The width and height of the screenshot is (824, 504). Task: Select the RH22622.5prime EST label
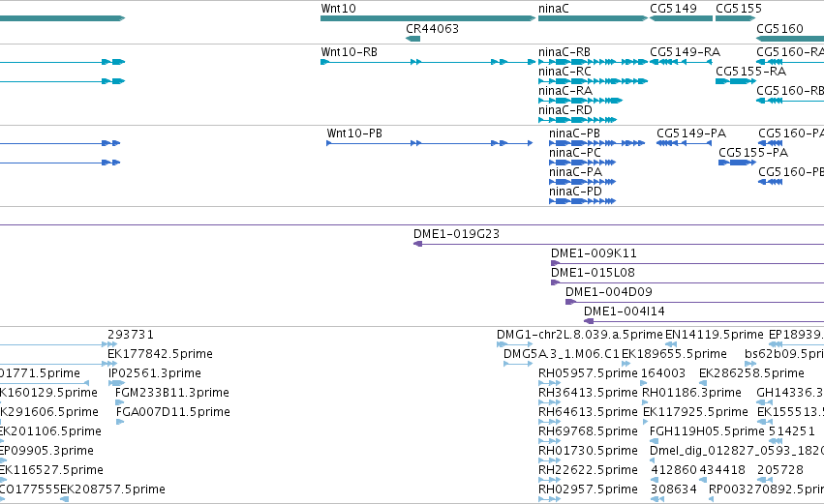click(588, 470)
